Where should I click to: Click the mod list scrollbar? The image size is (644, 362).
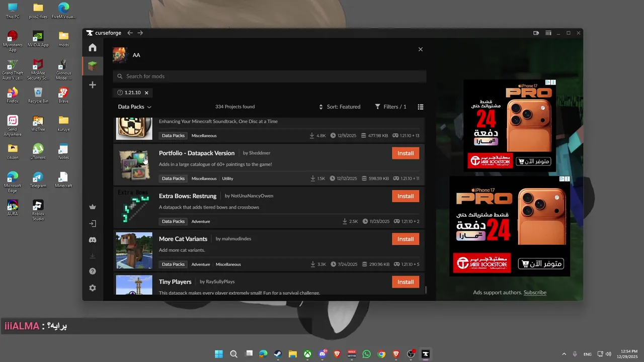click(x=426, y=290)
